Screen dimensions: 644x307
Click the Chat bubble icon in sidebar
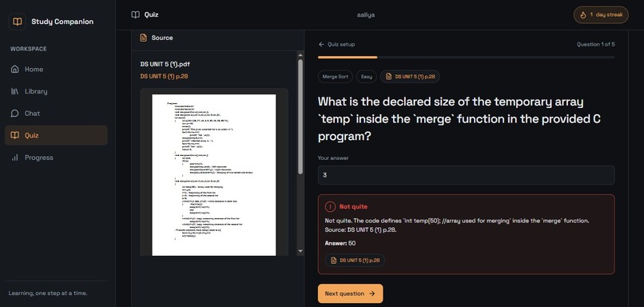(x=15, y=113)
